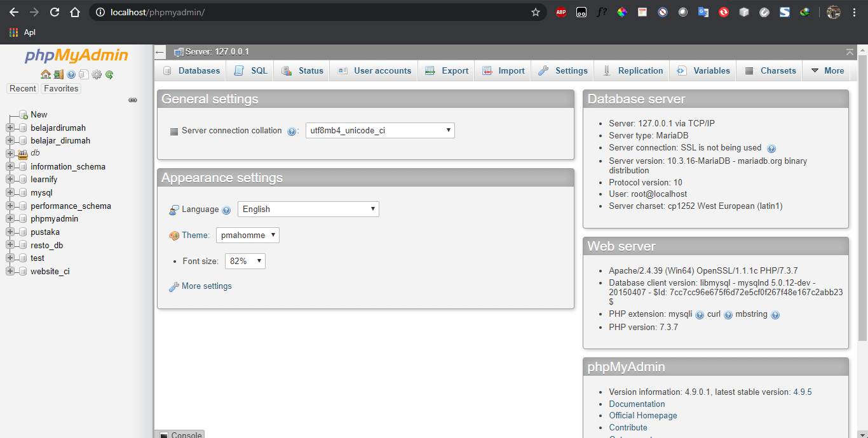
Task: Open the User accounts tab
Action: [374, 70]
